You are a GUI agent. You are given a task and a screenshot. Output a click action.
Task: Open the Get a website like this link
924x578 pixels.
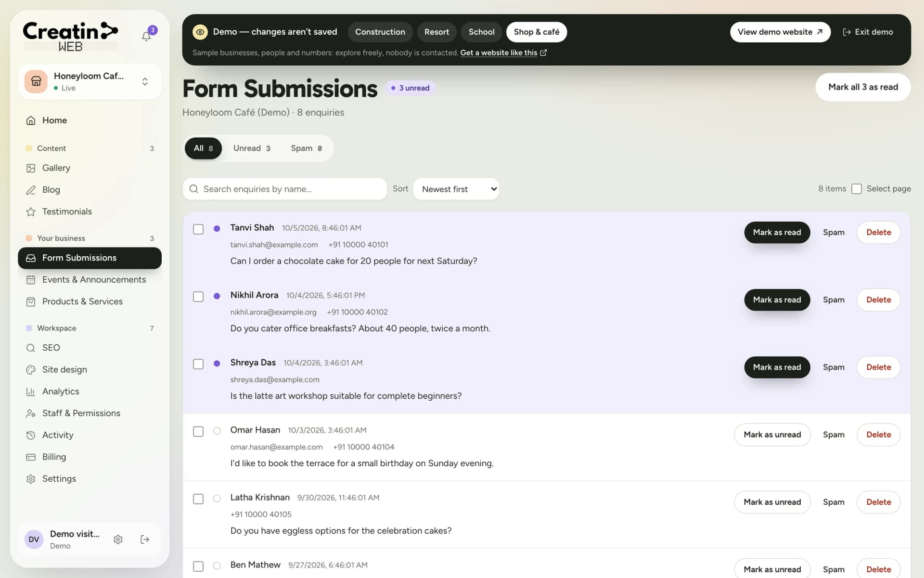[x=503, y=53]
